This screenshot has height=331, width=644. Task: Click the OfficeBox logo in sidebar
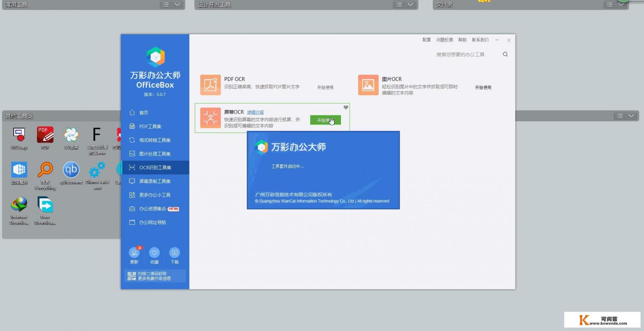[x=156, y=57]
